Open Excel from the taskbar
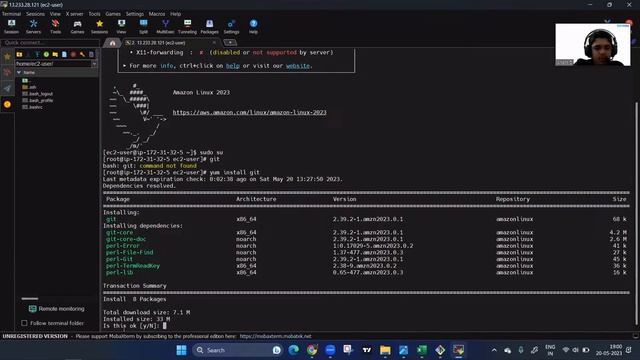Viewport: 640px width, 360px height. click(x=422, y=350)
